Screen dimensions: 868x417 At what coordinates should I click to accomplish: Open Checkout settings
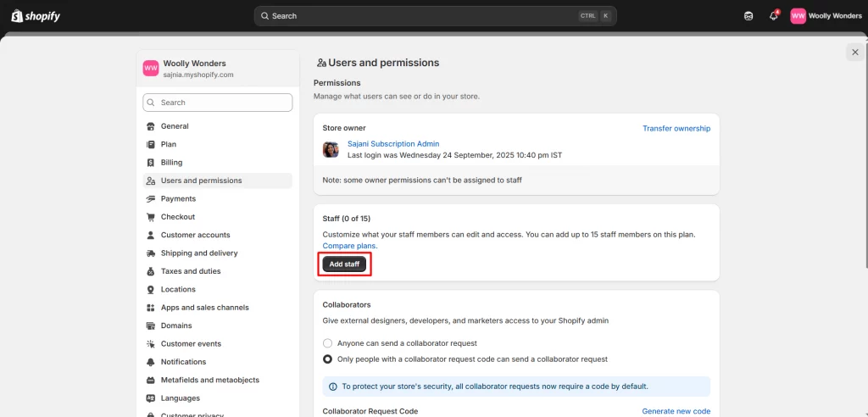pos(218,217)
